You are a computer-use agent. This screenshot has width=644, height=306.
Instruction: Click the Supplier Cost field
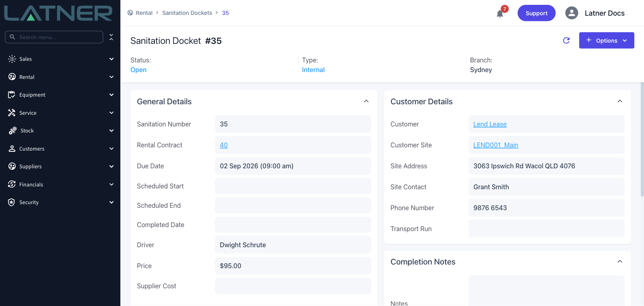click(x=293, y=286)
